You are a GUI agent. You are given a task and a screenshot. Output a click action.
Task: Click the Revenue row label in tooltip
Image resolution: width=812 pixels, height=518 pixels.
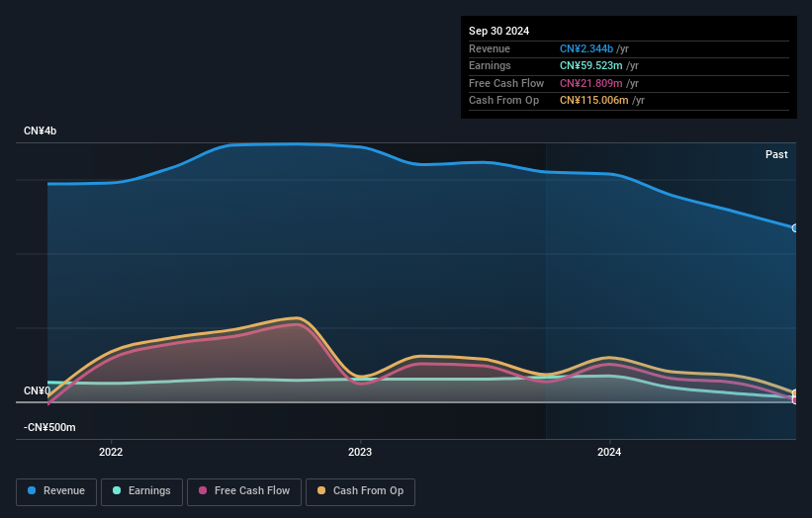tap(490, 48)
